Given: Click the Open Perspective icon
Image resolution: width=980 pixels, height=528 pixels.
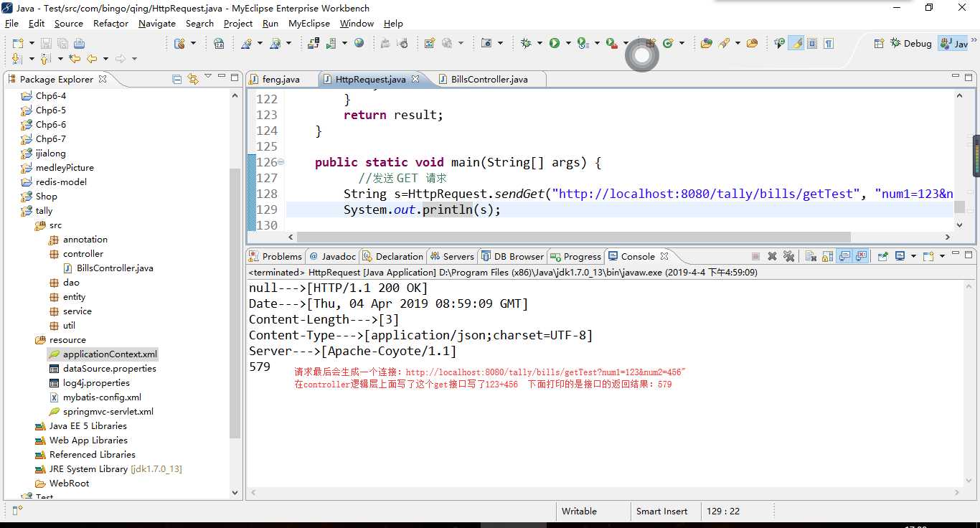Looking at the screenshot, I should point(879,43).
